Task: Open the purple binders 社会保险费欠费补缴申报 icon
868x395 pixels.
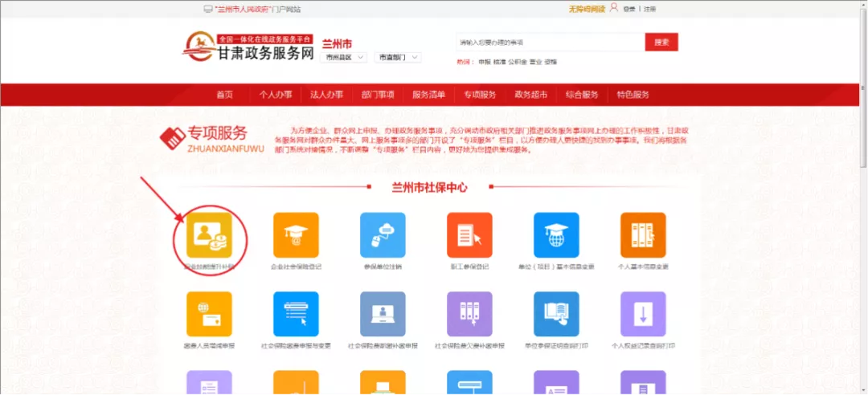Action: pos(469,314)
